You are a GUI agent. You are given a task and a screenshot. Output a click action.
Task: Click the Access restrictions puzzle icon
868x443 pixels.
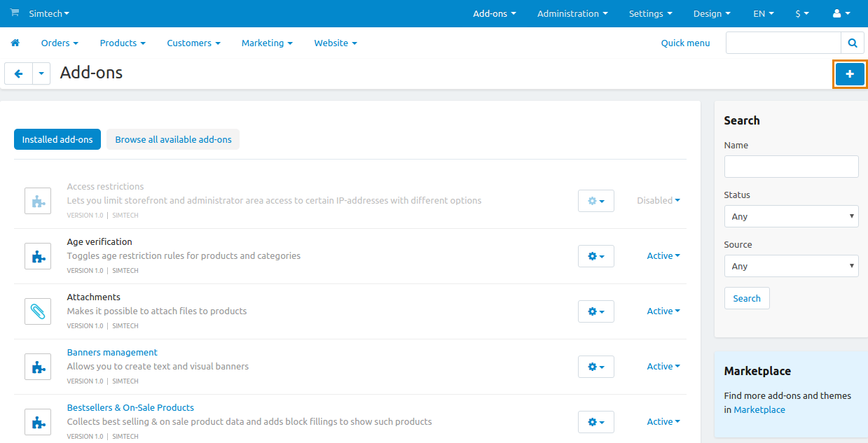[38, 200]
